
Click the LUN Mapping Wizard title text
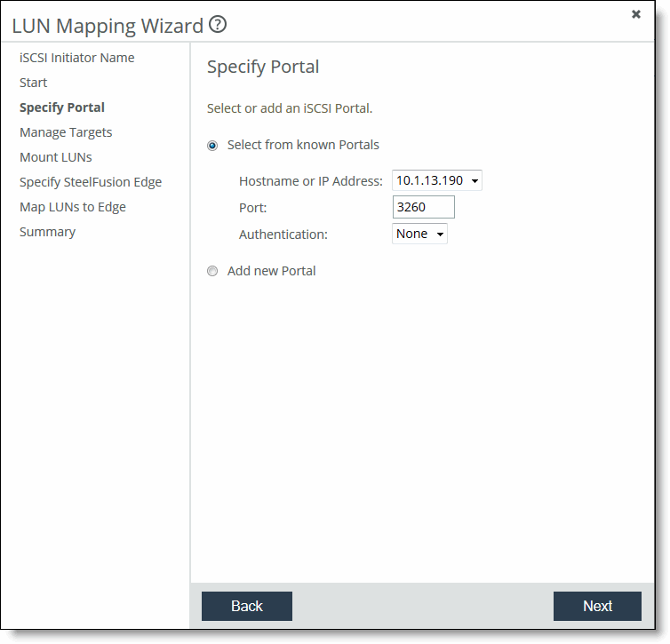coord(108,26)
